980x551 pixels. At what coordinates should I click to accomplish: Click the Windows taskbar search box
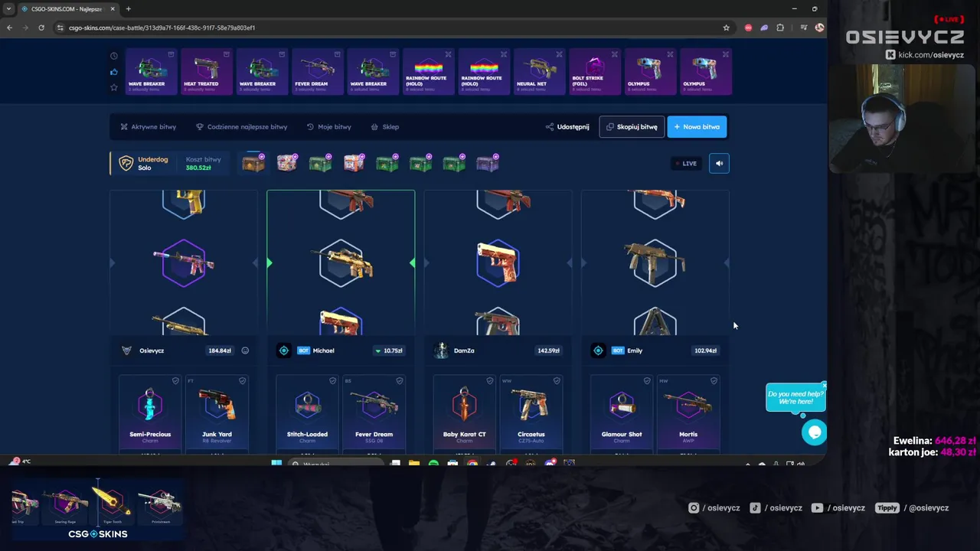[335, 463]
